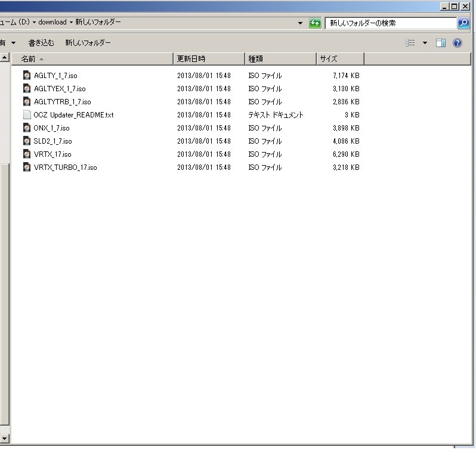The height and width of the screenshot is (450, 476).
Task: Click the 3,130 KB size value
Action: point(346,89)
